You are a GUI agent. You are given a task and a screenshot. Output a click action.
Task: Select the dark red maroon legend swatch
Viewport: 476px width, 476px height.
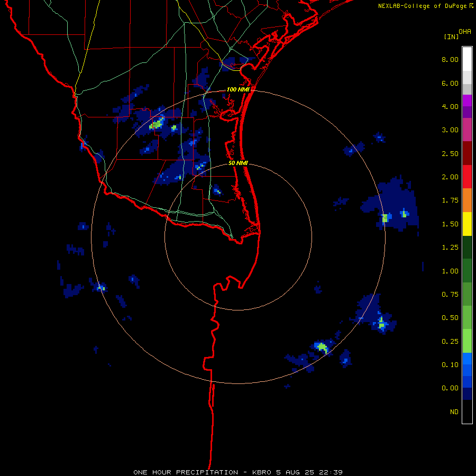pyautogui.click(x=467, y=153)
